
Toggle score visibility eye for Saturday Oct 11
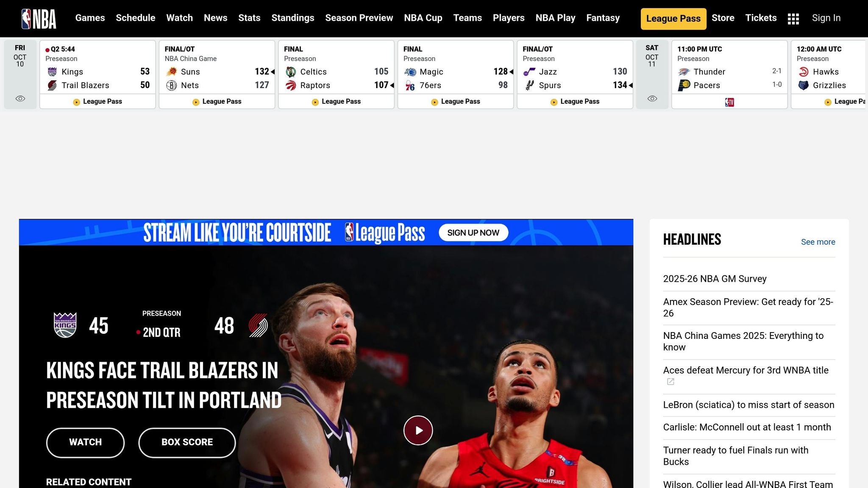tap(652, 99)
